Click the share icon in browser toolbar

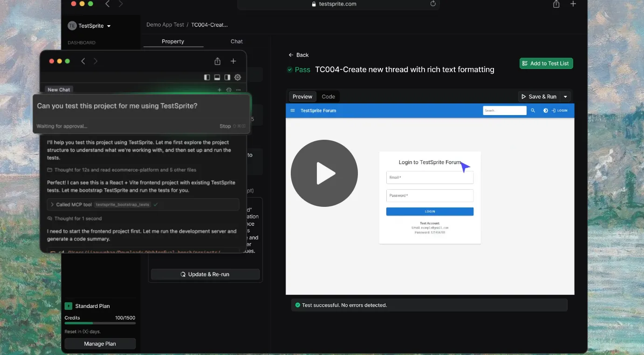point(556,4)
